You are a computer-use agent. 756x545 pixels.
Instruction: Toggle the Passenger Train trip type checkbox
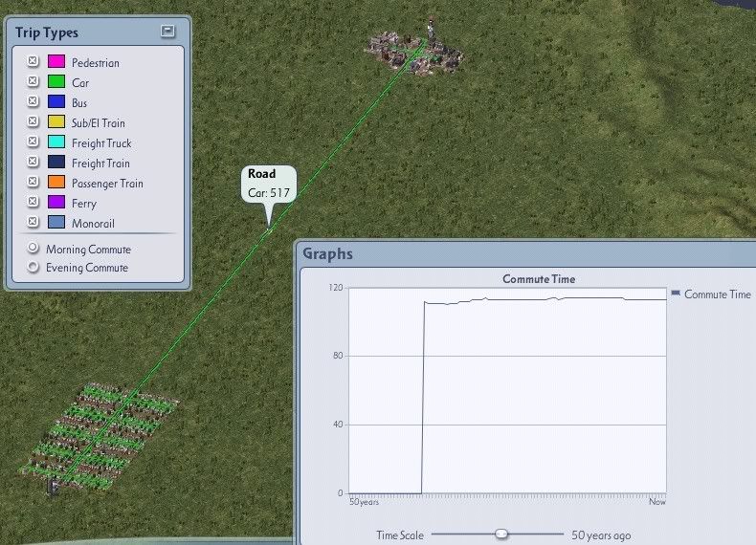33,182
